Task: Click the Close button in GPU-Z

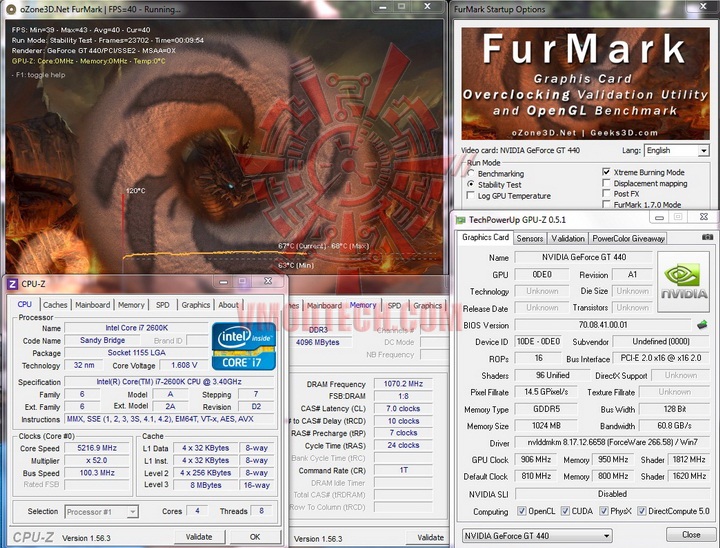Action: click(x=691, y=535)
